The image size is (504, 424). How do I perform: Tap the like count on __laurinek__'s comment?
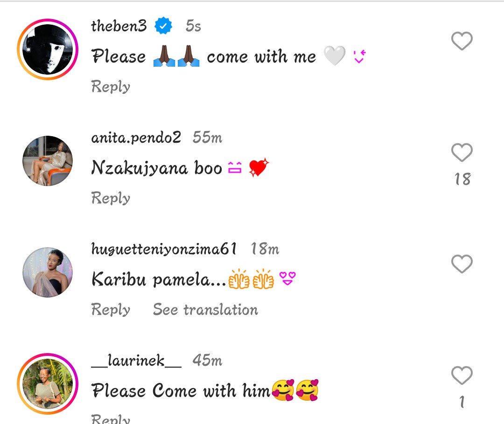(462, 402)
